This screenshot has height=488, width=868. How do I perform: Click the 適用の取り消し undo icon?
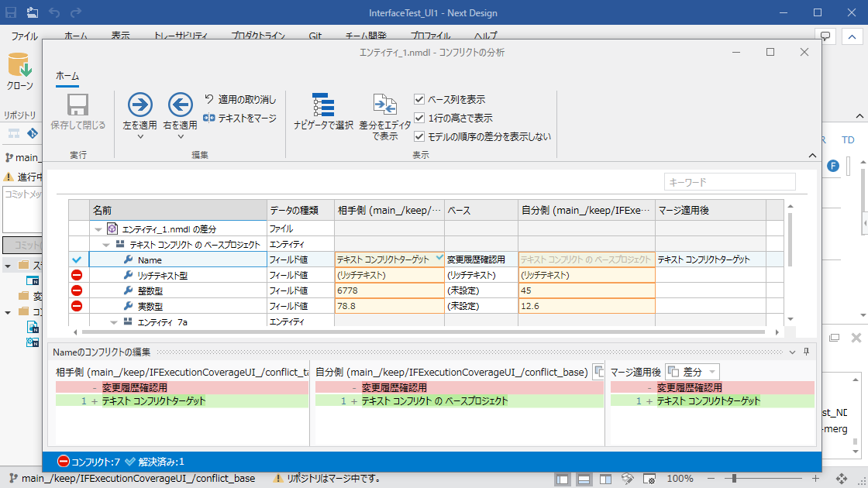click(209, 99)
